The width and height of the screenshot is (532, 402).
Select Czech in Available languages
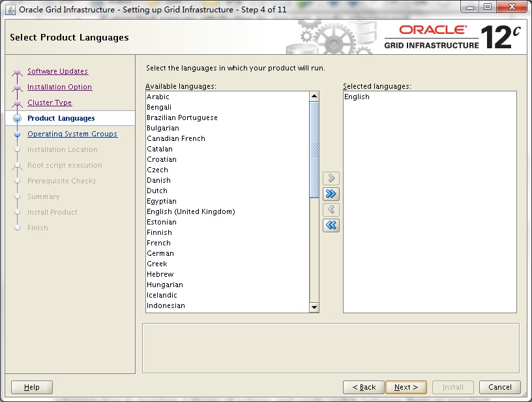(228, 170)
